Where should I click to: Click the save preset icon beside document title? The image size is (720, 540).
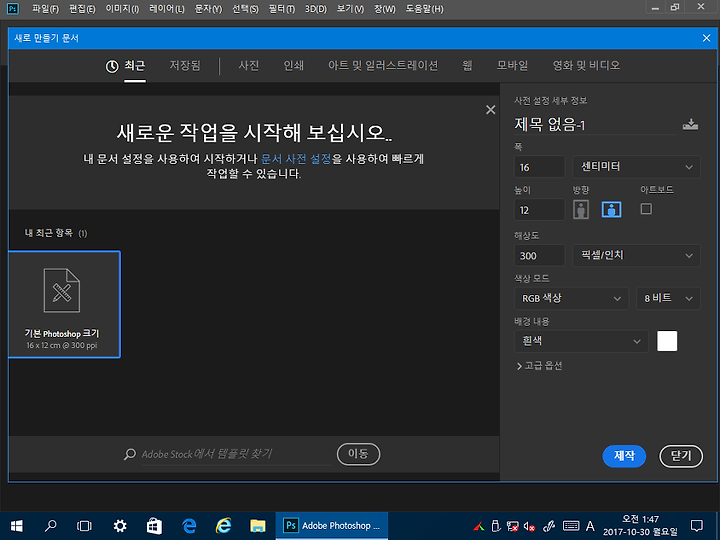point(690,124)
